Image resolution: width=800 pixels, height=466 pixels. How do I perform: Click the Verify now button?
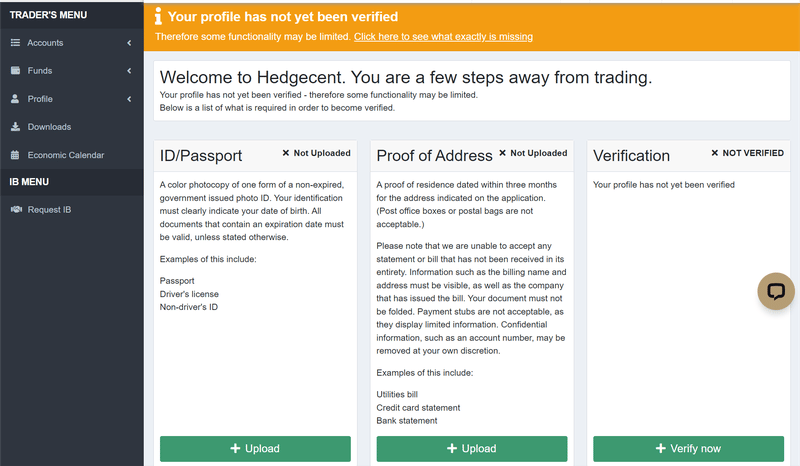[x=688, y=449]
